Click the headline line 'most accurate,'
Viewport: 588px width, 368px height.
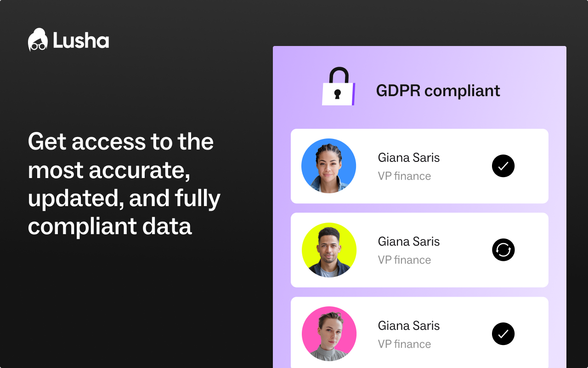click(x=109, y=170)
